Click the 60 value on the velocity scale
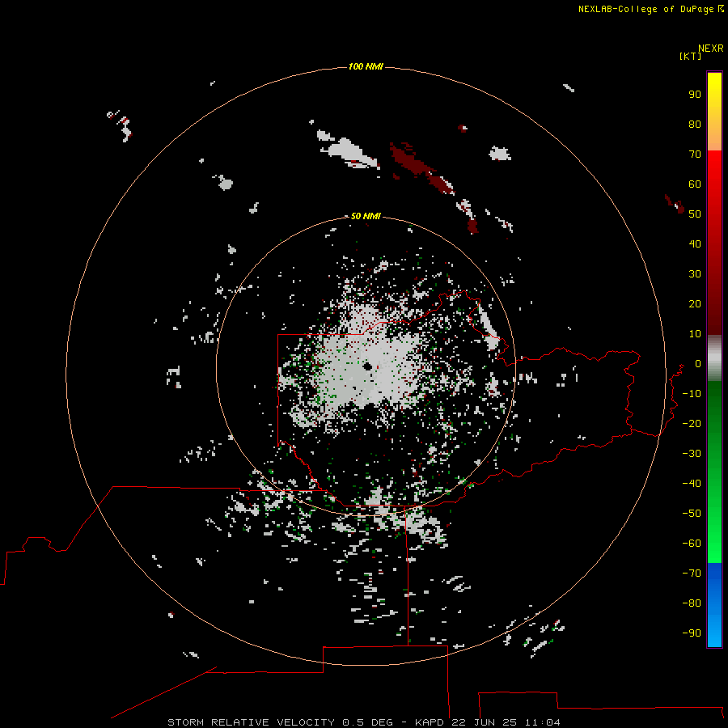This screenshot has width=728, height=728. (x=695, y=184)
